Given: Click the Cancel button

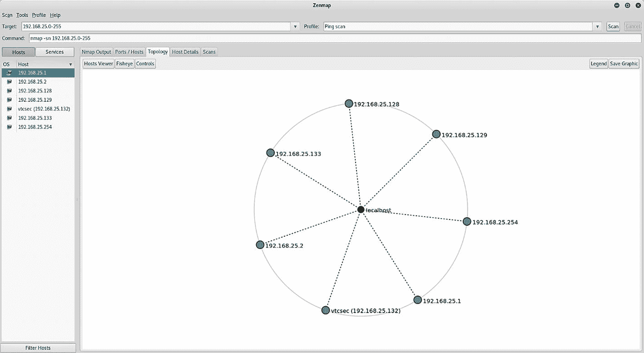Looking at the screenshot, I should [x=633, y=26].
